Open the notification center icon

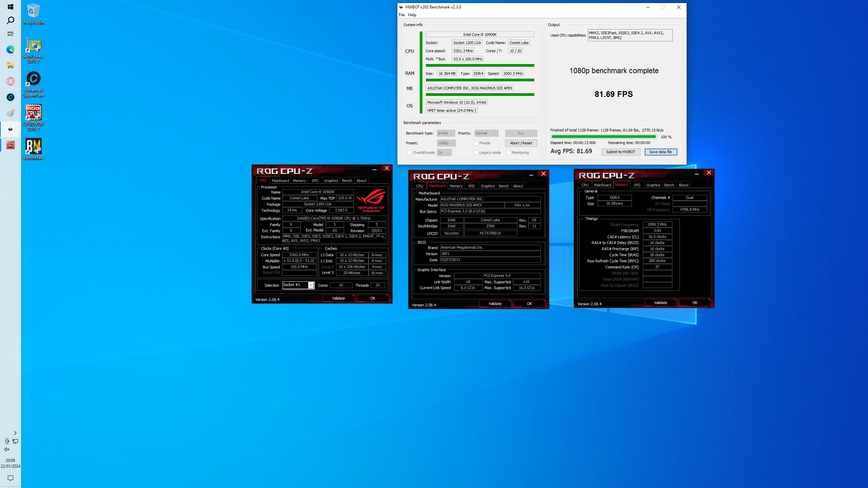click(11, 478)
